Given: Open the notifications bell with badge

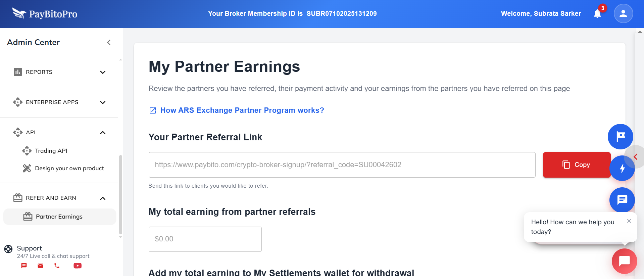Looking at the screenshot, I should click(597, 13).
